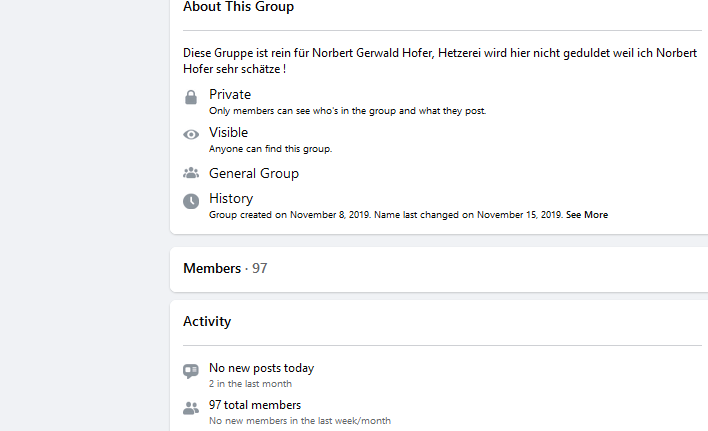Viewport: 708px width, 431px height.
Task: Expand history with See More
Action: coord(587,215)
